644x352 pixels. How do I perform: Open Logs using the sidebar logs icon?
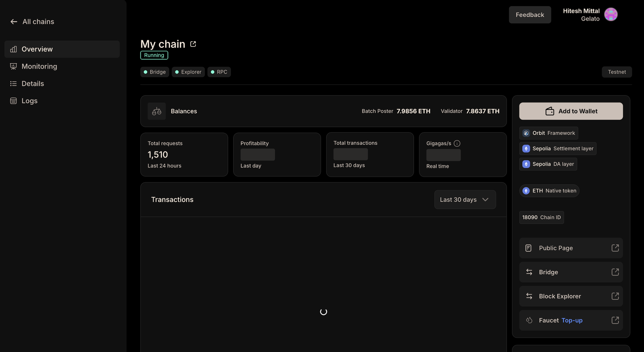[13, 100]
